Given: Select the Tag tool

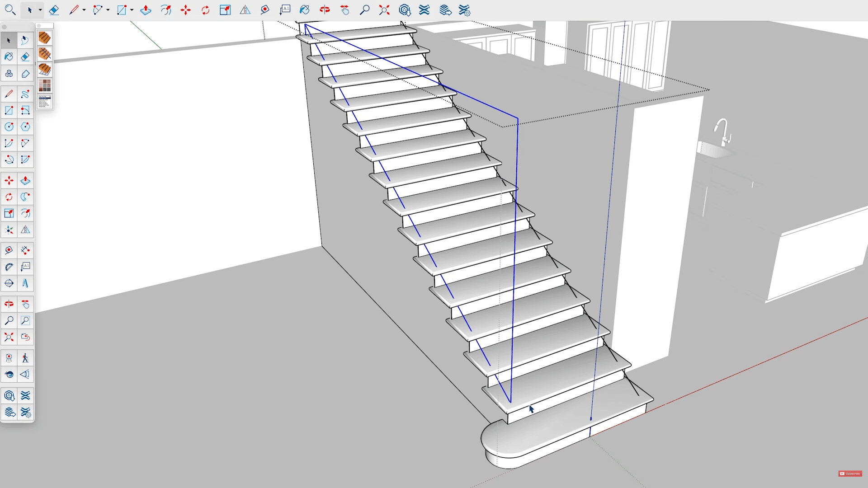Looking at the screenshot, I should coord(25,73).
